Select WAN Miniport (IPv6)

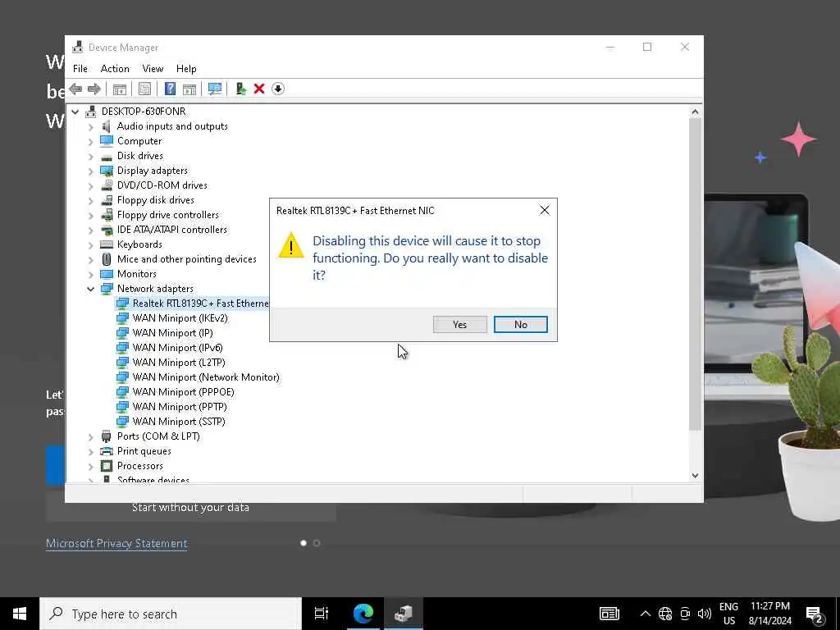[177, 348]
